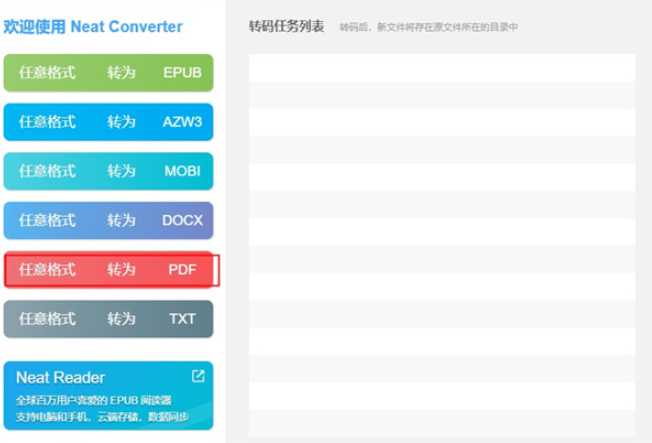Open the external link icon on Neat Reader card
Screen dimensions: 652x443
198,376
